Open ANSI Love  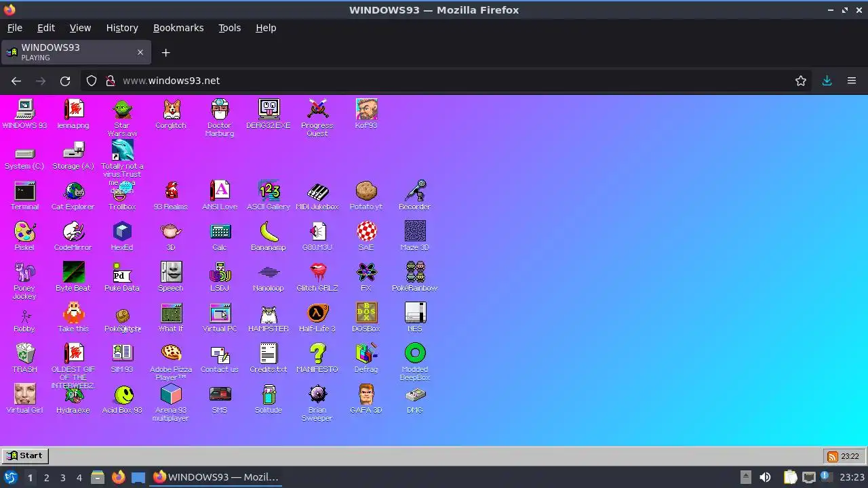coord(220,195)
